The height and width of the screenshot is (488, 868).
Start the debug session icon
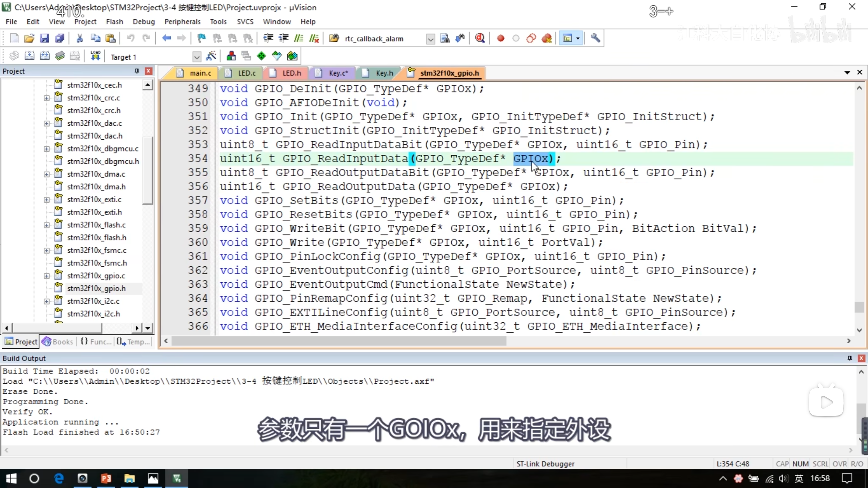pos(480,38)
